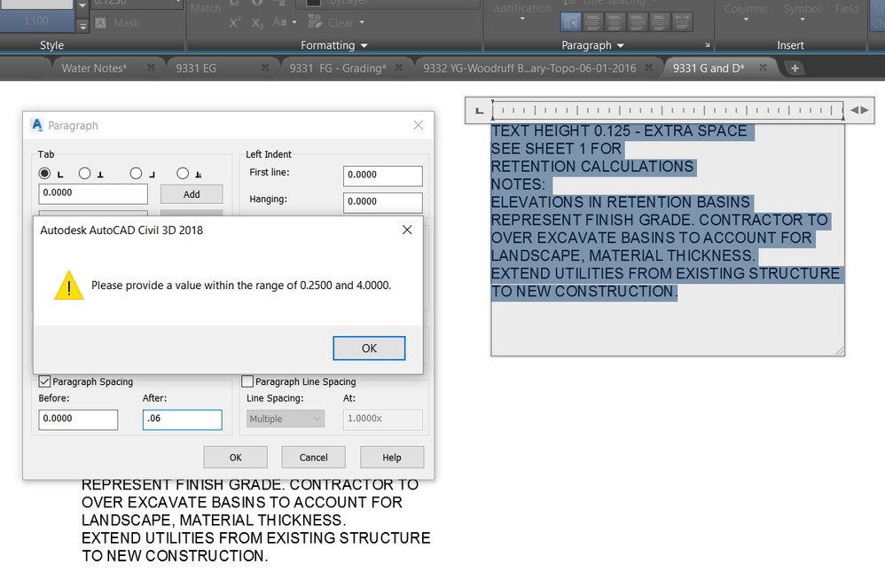
Task: Expand the text style gallery
Action: pyautogui.click(x=82, y=26)
